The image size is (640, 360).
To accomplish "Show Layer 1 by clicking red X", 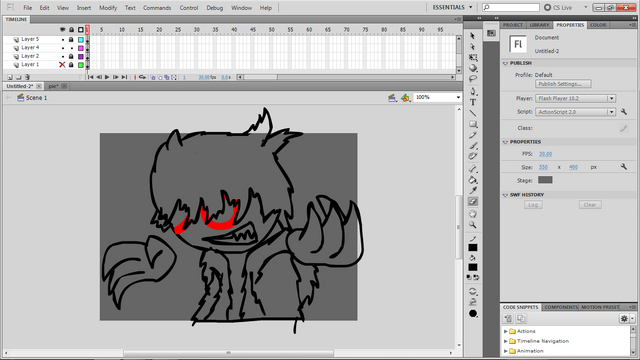I will (62, 64).
